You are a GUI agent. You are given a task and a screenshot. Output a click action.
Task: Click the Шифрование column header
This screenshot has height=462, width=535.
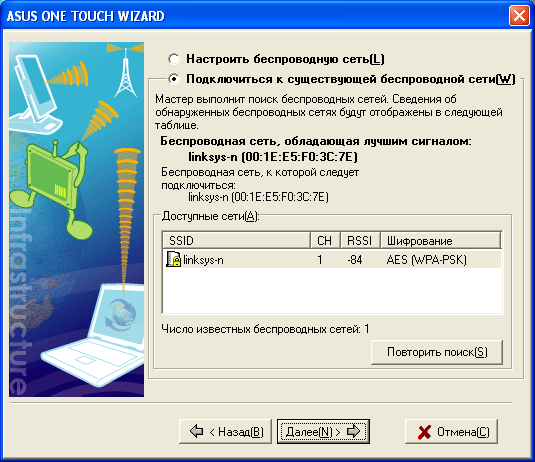click(440, 241)
